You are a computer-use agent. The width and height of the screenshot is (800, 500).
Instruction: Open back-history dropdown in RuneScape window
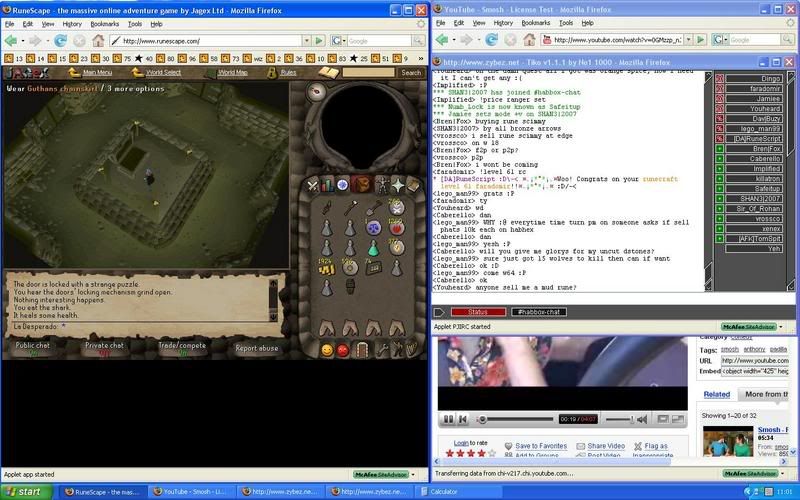[x=22, y=41]
